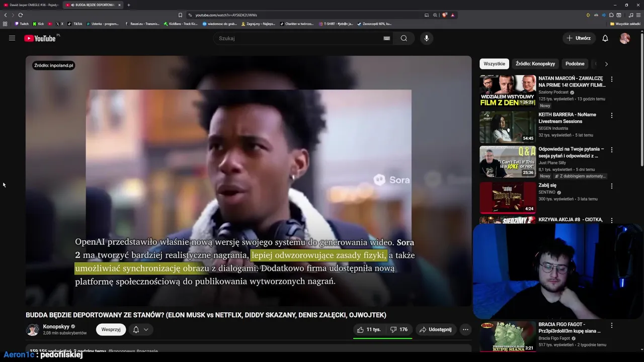
Task: Go to the YouTube home logo
Action: click(40, 38)
